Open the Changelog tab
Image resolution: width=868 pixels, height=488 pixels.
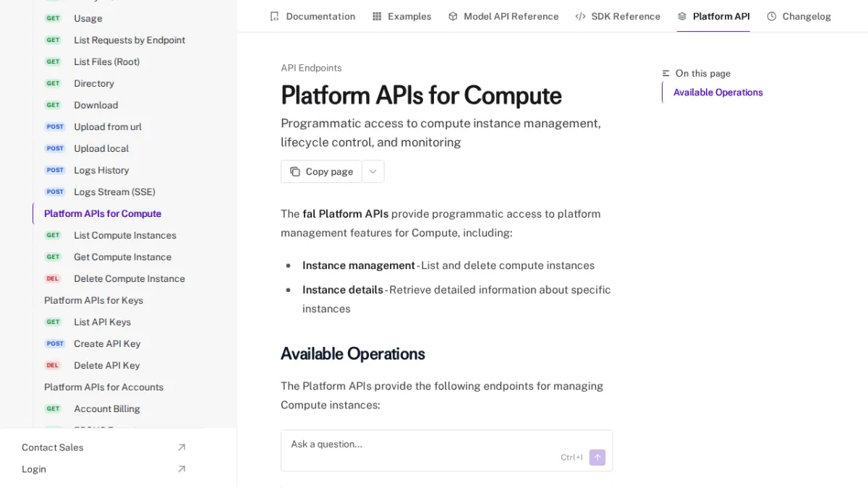click(799, 16)
